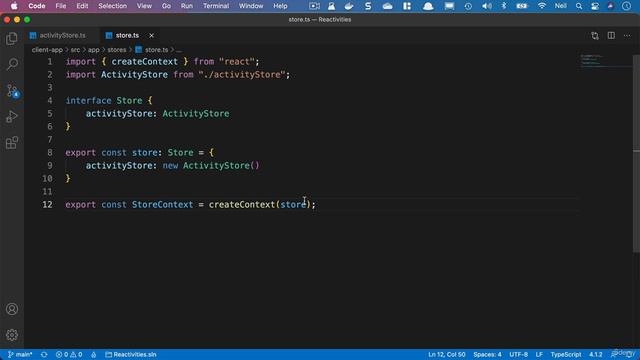Click the Reactivities.sln project in the status bar
Viewport: 640px width, 360px height.
pyautogui.click(x=131, y=354)
